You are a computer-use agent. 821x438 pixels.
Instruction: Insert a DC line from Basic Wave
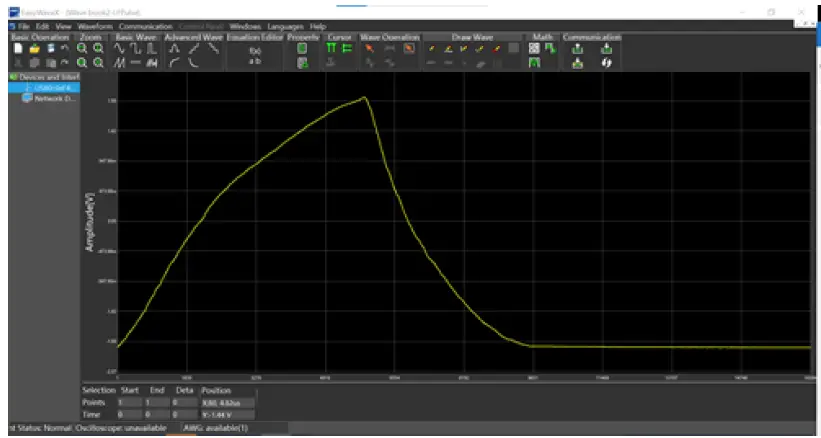136,63
